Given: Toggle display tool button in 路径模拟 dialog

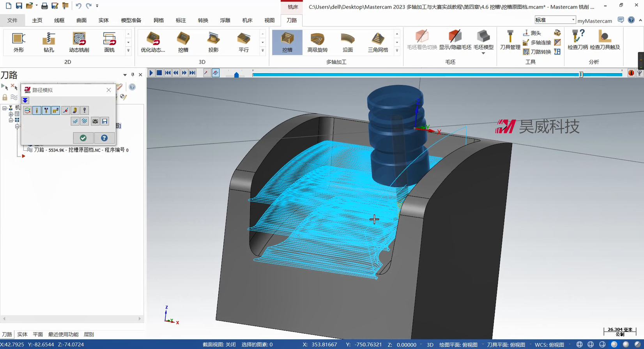Looking at the screenshot, I should 37,111.
